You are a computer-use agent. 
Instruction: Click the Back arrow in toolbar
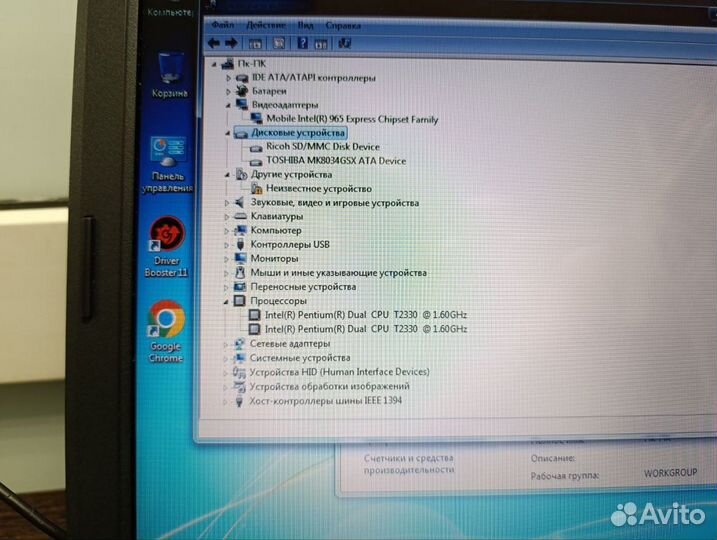(214, 43)
